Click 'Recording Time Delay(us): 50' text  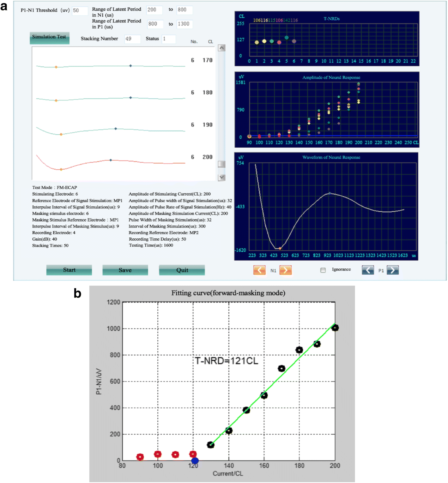pos(157,239)
